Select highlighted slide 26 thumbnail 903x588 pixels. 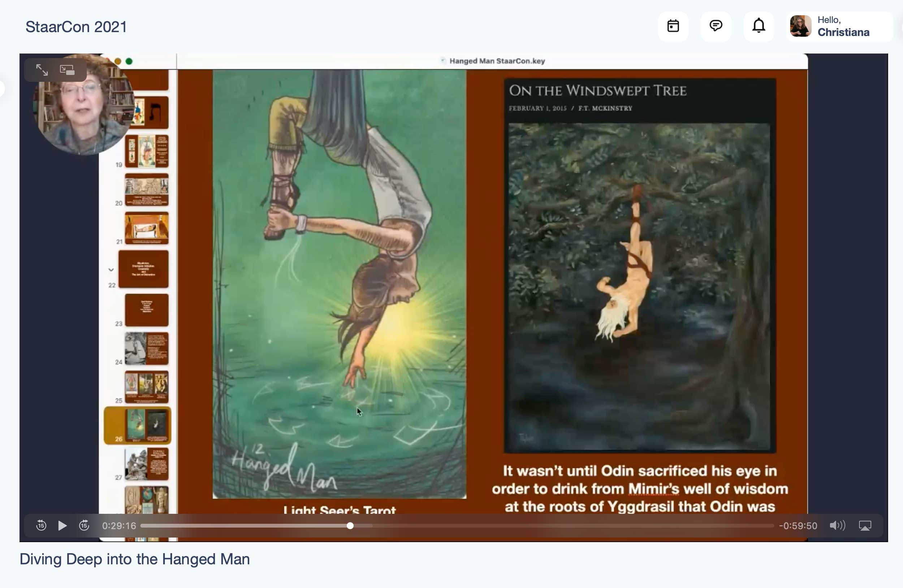[x=146, y=425]
